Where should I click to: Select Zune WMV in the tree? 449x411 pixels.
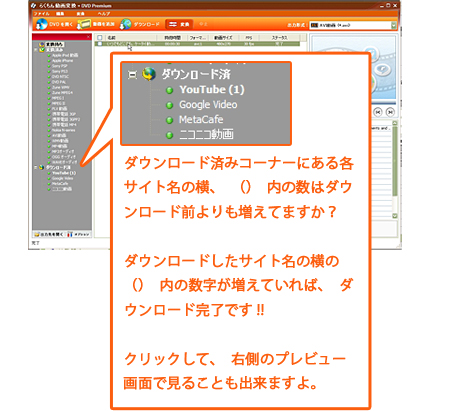click(x=61, y=87)
